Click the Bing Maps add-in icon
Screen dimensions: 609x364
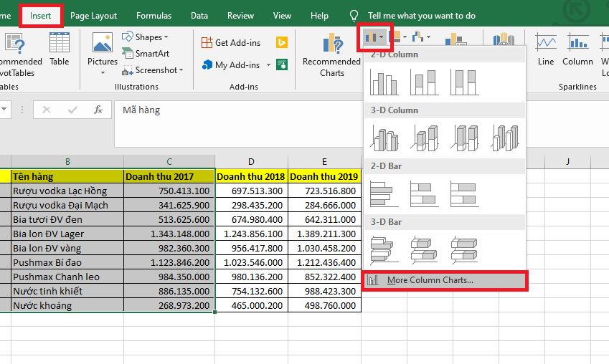[283, 42]
